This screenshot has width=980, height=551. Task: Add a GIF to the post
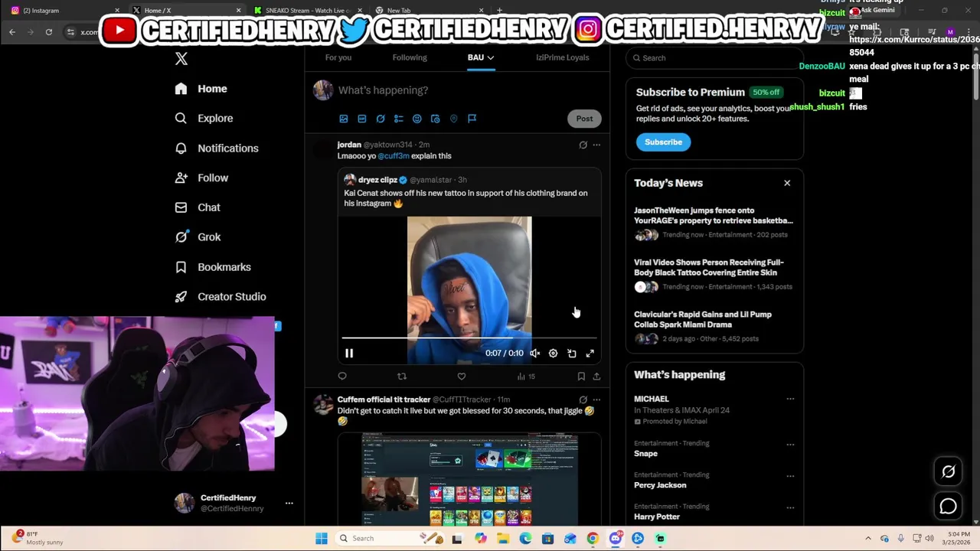pyautogui.click(x=362, y=119)
